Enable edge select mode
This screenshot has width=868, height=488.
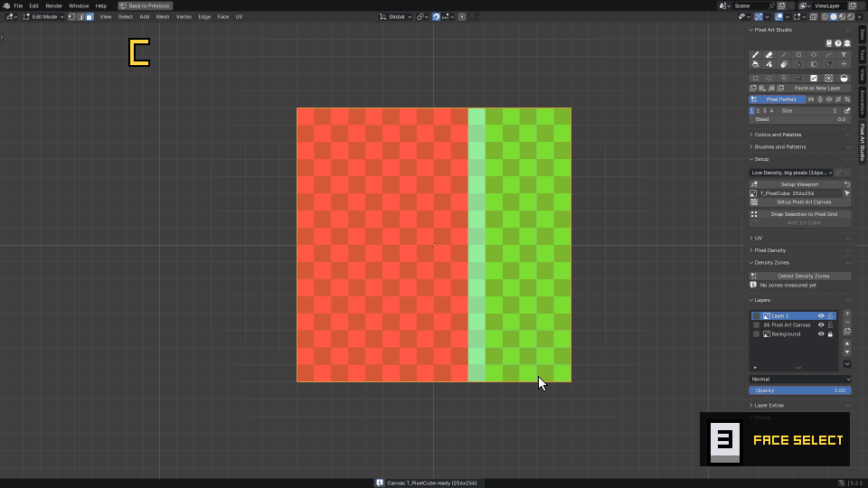tap(80, 17)
